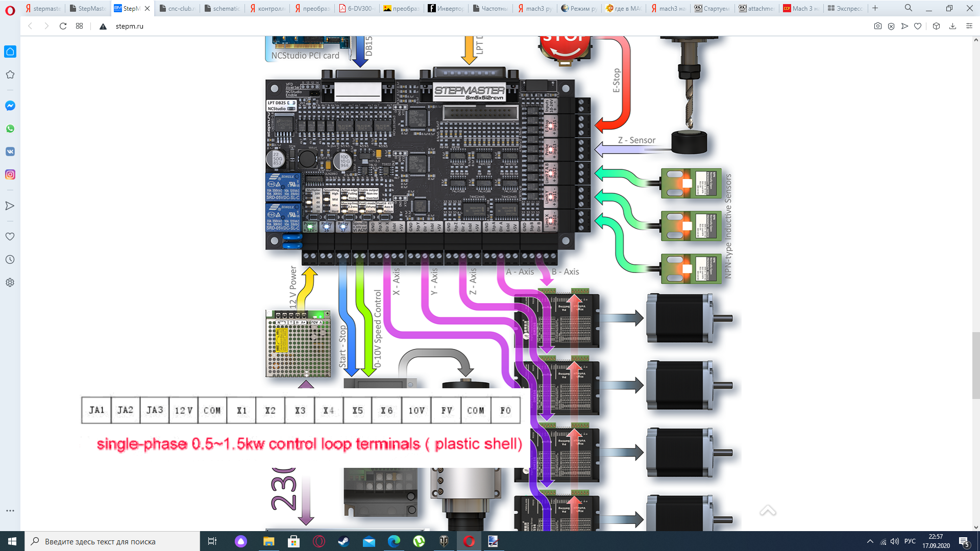Click the scroll-to-top arrow button
The height and width of the screenshot is (551, 980).
(x=768, y=511)
